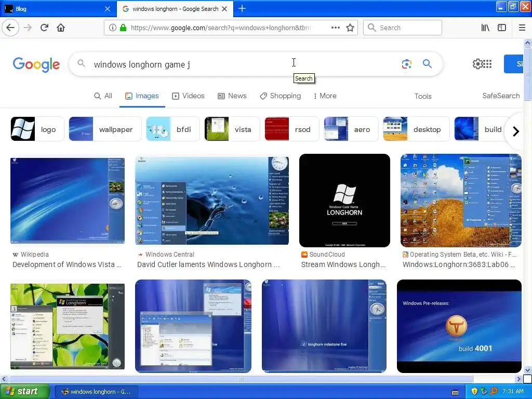This screenshot has width=532, height=399.
Task: Click the security shield tray icon
Action: pos(474,391)
